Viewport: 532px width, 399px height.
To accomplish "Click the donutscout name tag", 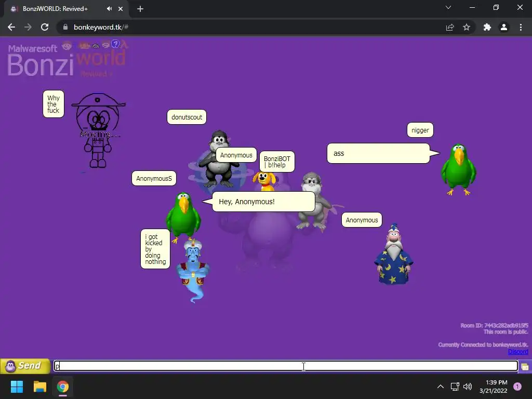I will [x=187, y=117].
